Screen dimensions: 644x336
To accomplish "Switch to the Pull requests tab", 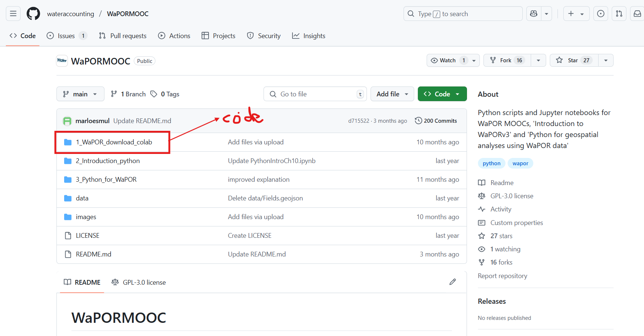I will point(123,36).
